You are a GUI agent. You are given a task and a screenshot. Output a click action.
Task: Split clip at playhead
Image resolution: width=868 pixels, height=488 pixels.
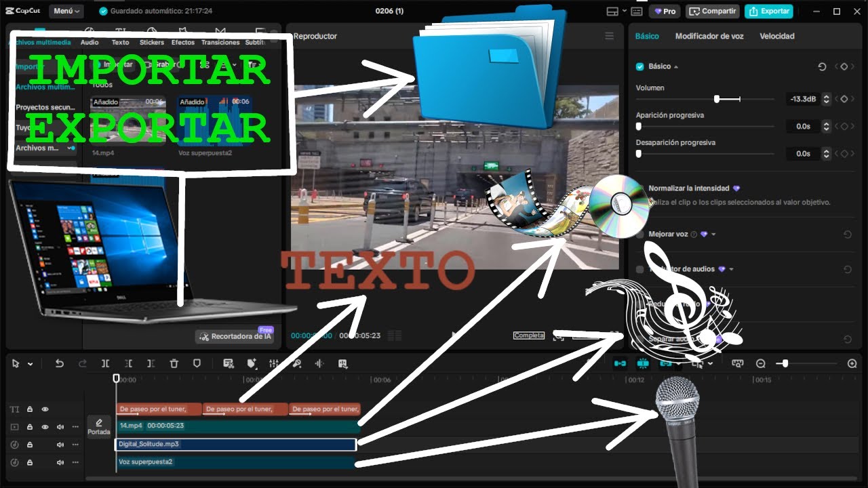coord(105,363)
